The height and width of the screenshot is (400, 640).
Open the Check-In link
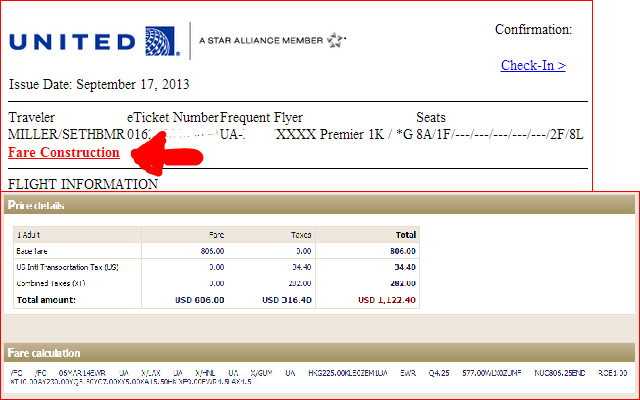[533, 66]
